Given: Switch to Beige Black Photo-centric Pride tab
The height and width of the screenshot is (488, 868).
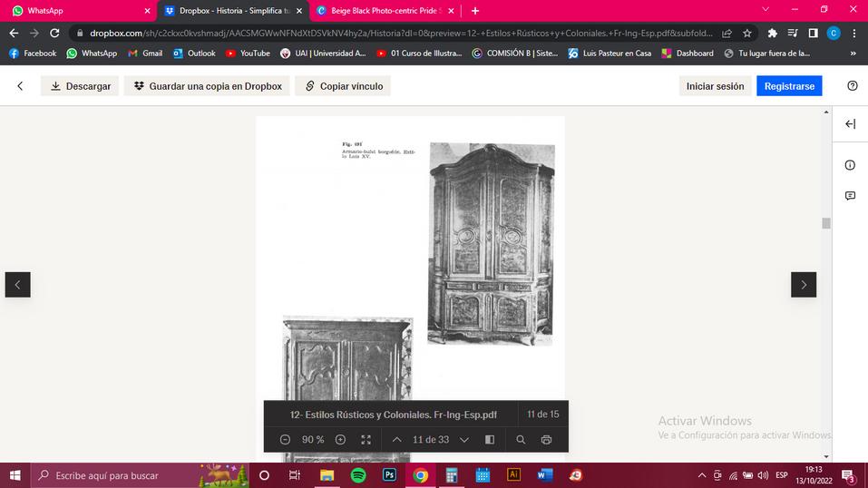Looking at the screenshot, I should [x=386, y=11].
